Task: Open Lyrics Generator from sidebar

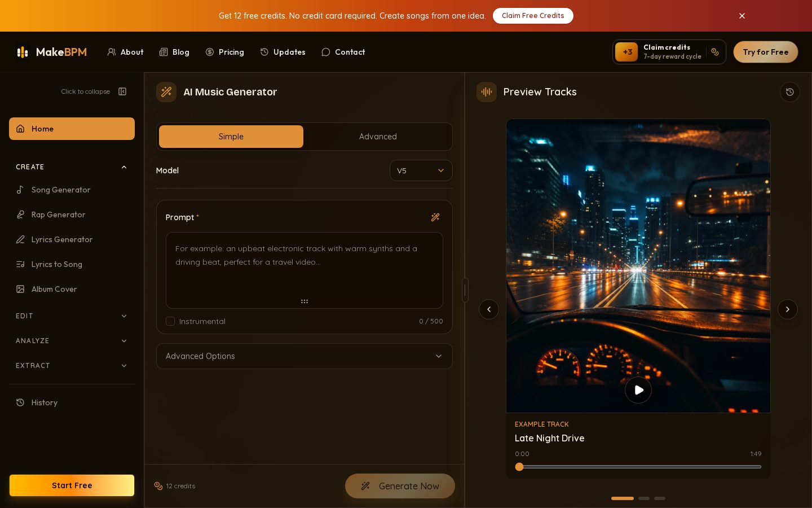Action: coord(72,239)
